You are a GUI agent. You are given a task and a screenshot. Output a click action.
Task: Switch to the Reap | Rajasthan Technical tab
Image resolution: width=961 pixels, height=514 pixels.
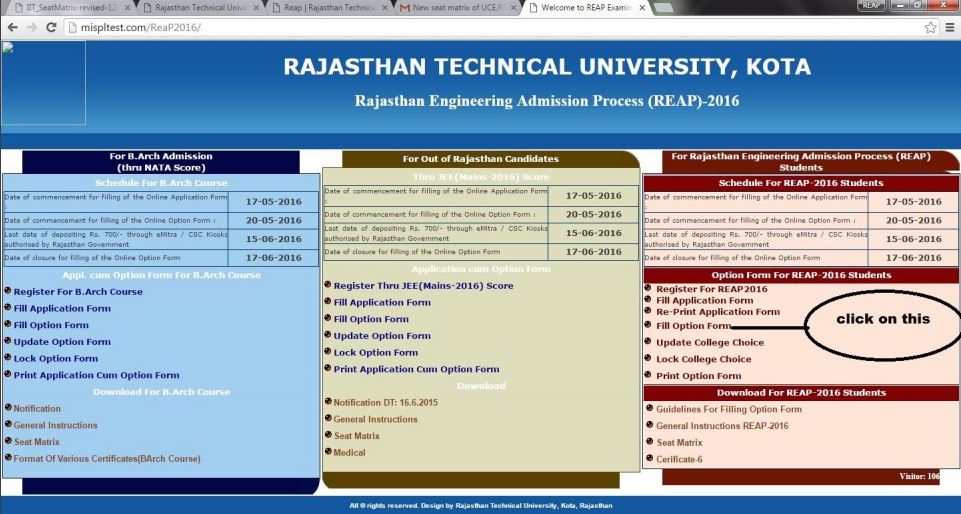coord(328,8)
